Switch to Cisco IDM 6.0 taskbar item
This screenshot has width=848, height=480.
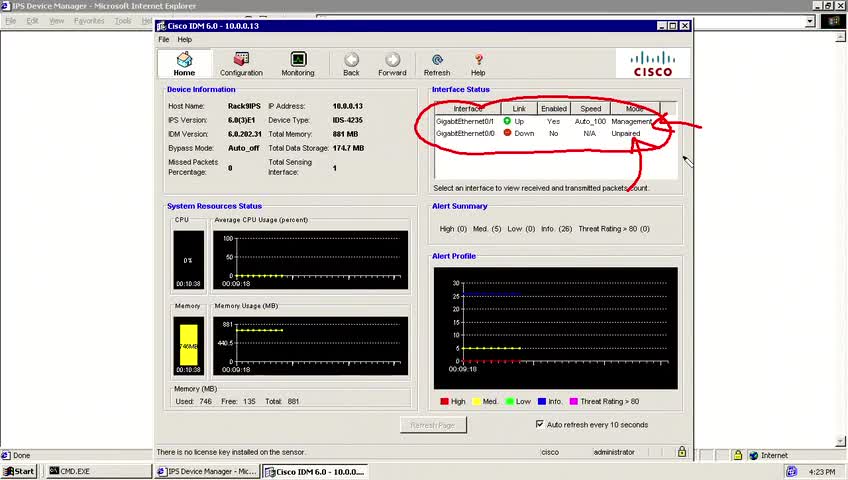(316, 471)
